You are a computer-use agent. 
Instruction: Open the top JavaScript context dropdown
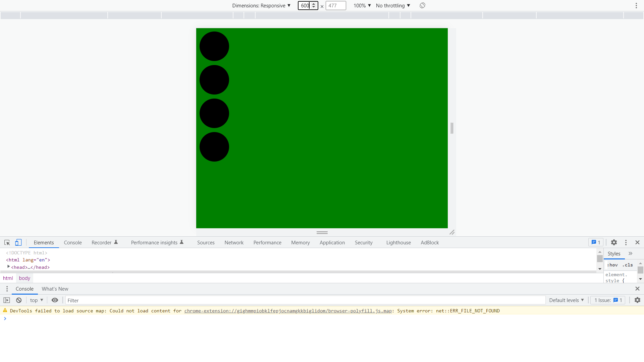pyautogui.click(x=37, y=300)
